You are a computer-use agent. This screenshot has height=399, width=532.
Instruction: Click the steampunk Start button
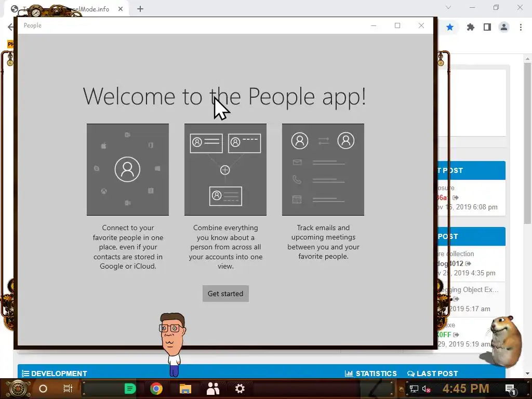[18, 389]
